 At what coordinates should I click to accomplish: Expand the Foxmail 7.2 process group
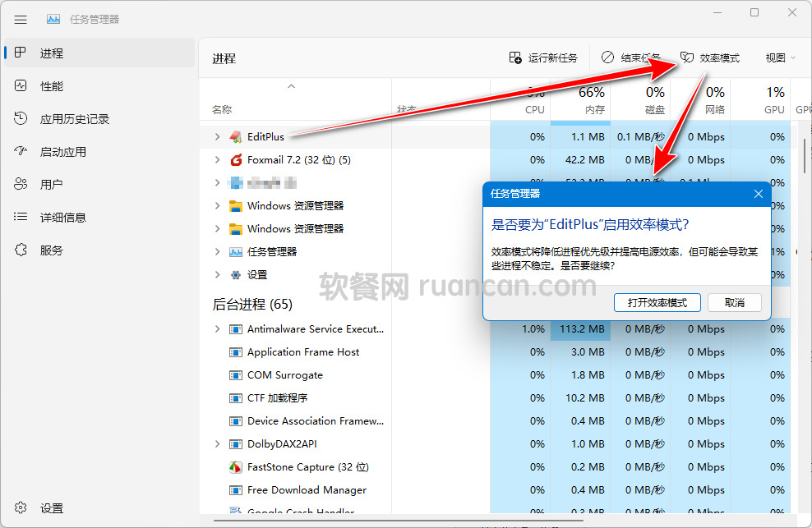pyautogui.click(x=218, y=160)
